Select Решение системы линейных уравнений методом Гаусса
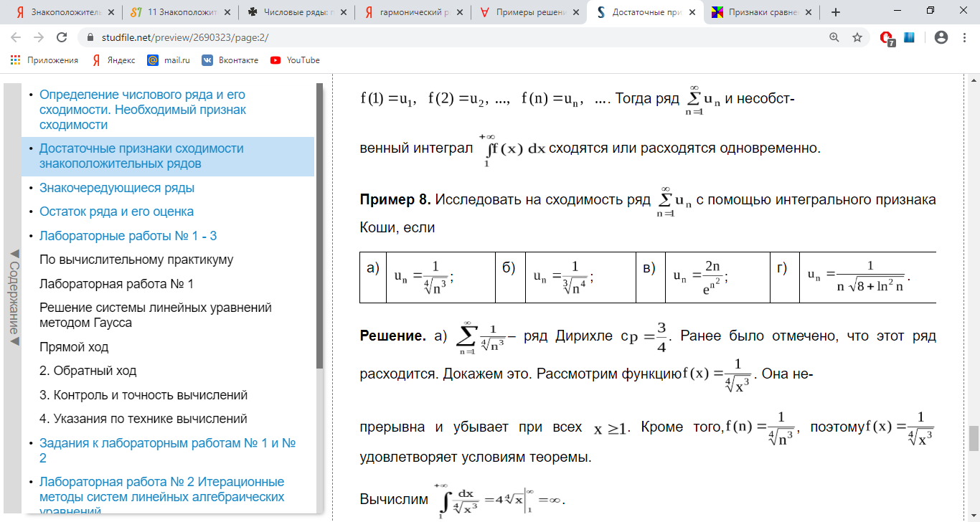 [156, 315]
